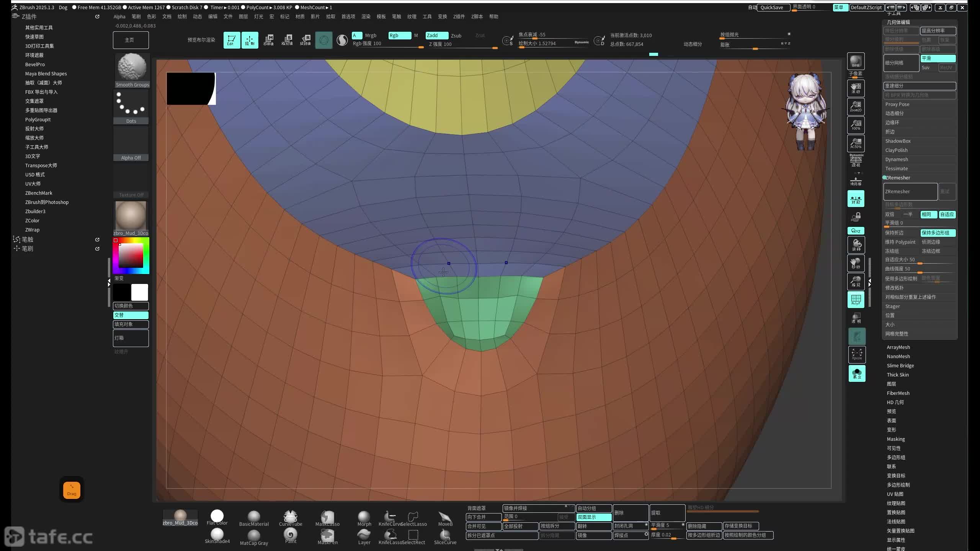980x551 pixels.
Task: Open the 工具 (Tool) menu
Action: point(427,16)
